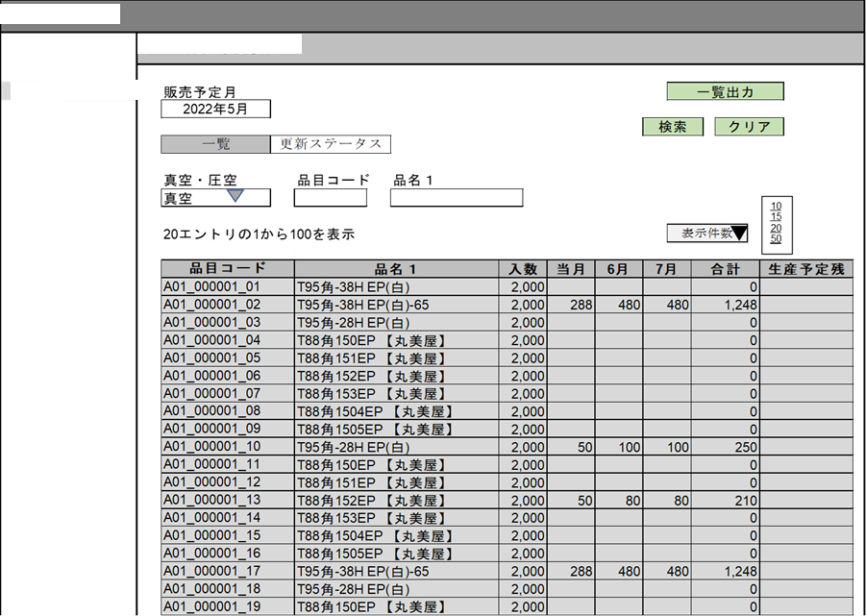Click the 7月 column header
The width and height of the screenshot is (866, 616).
tap(666, 269)
